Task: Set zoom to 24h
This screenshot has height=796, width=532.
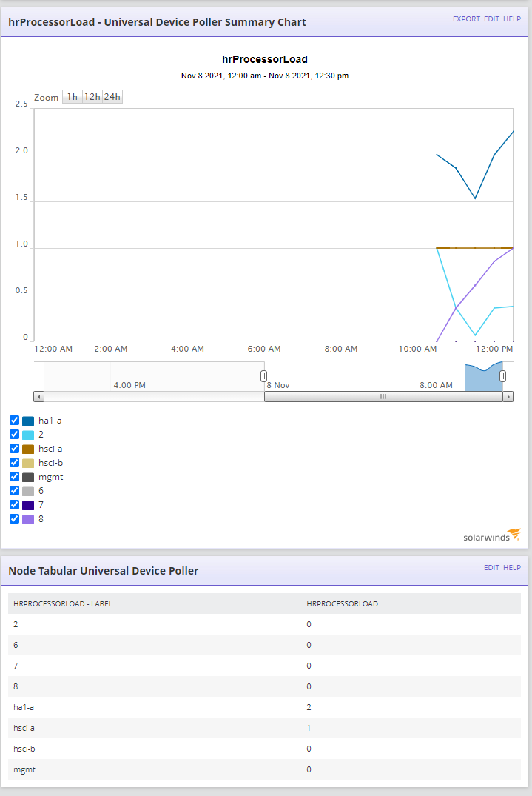Action: (x=112, y=97)
